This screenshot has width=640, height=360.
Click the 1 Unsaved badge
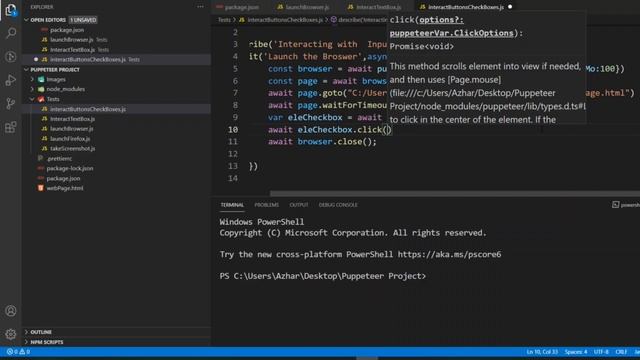[83, 20]
